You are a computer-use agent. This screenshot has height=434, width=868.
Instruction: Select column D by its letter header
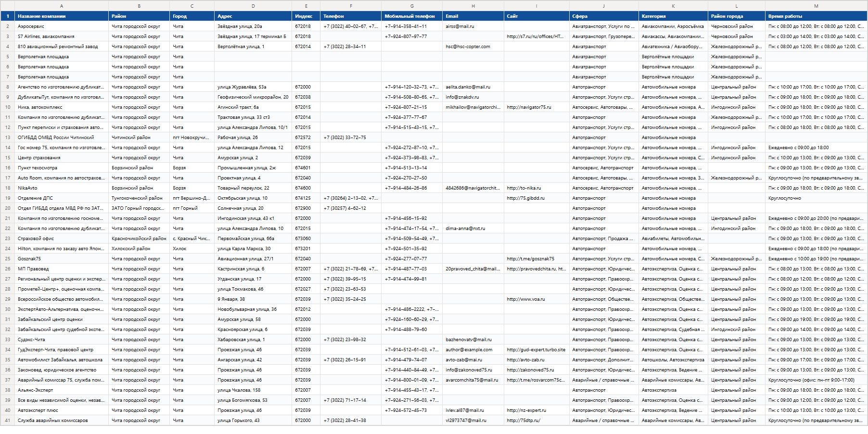point(253,6)
